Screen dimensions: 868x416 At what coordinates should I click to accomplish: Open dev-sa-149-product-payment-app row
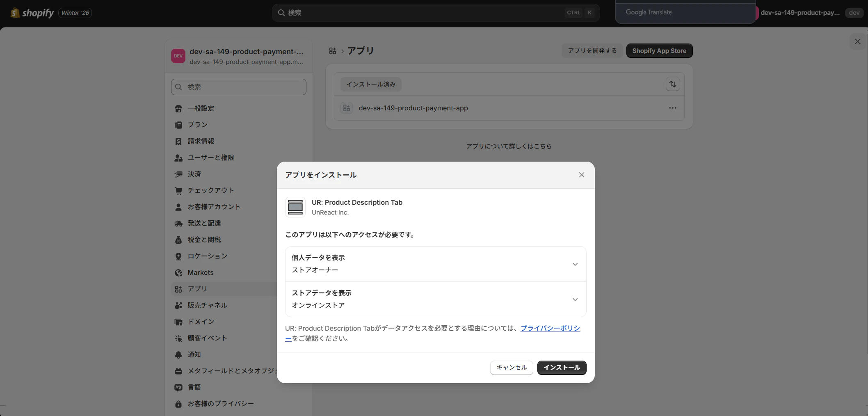(509, 108)
